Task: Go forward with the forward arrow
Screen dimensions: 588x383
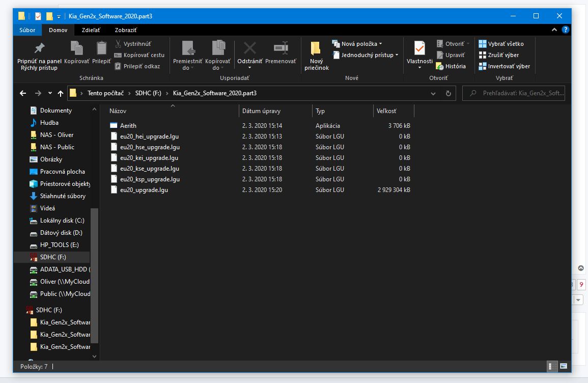Action: tap(38, 93)
